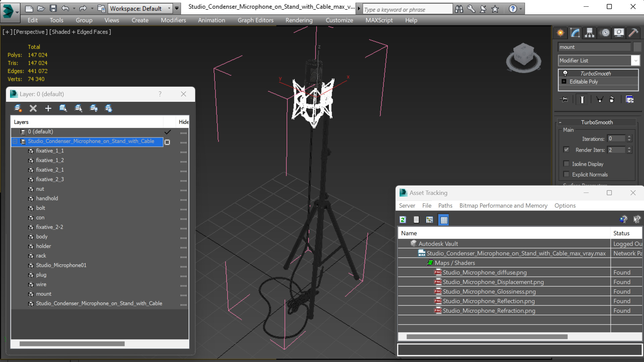Open the Graph Editors menu
This screenshot has height=362, width=644.
pyautogui.click(x=255, y=20)
